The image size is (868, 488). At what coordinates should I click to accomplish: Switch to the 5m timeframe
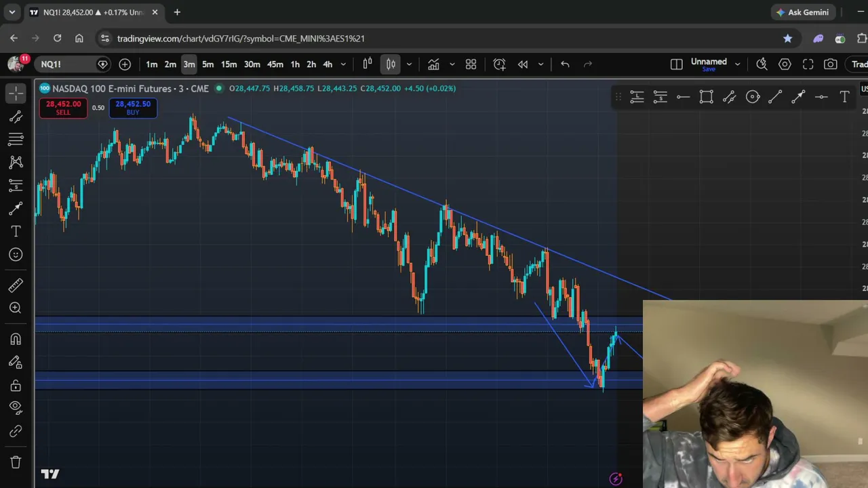click(208, 64)
